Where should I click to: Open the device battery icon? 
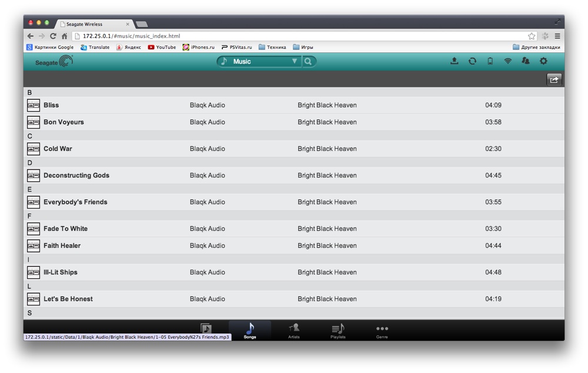point(490,61)
